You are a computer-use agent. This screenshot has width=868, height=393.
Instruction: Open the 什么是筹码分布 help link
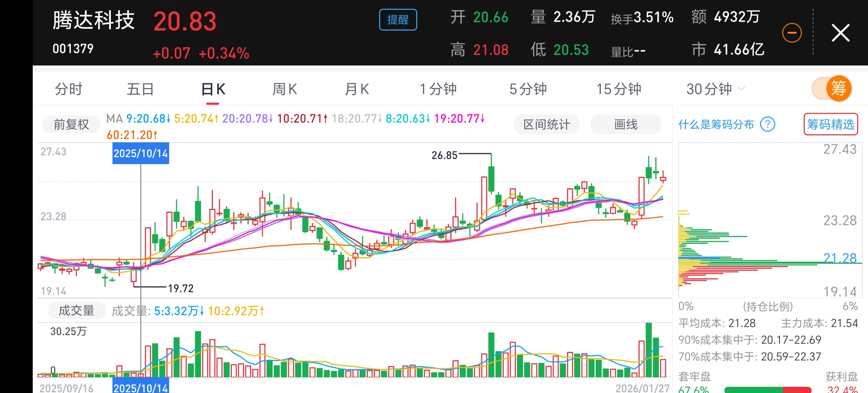click(716, 125)
